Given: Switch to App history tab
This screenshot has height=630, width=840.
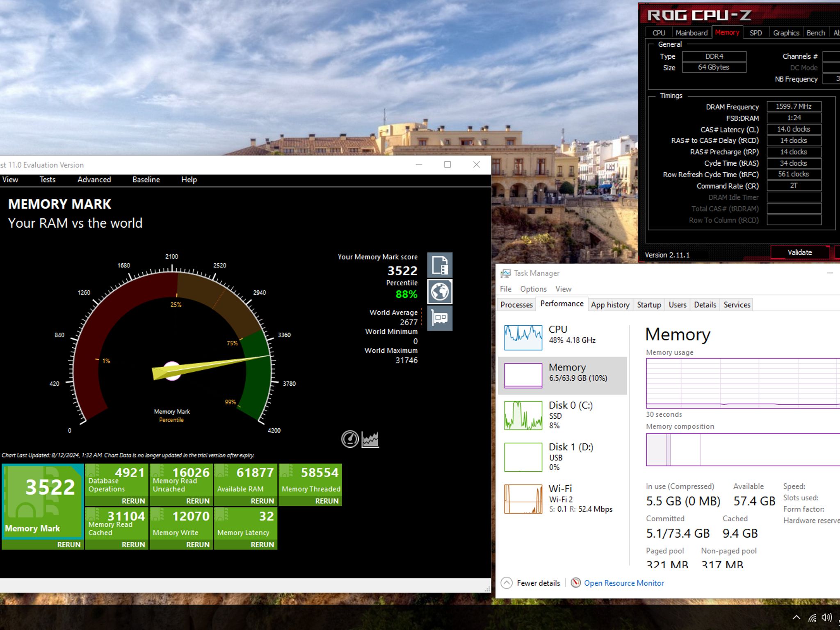Looking at the screenshot, I should pos(610,305).
